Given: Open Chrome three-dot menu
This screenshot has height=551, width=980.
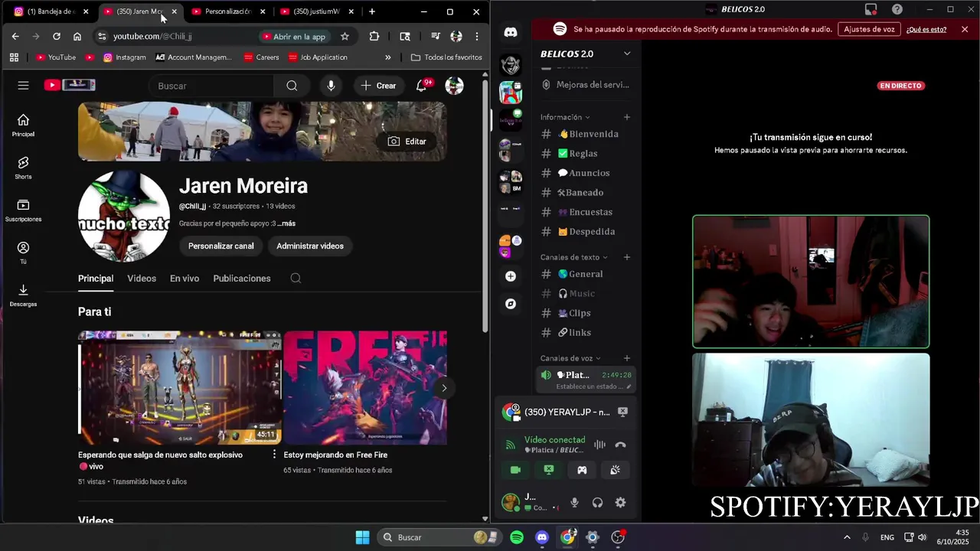Looking at the screenshot, I should (x=476, y=36).
